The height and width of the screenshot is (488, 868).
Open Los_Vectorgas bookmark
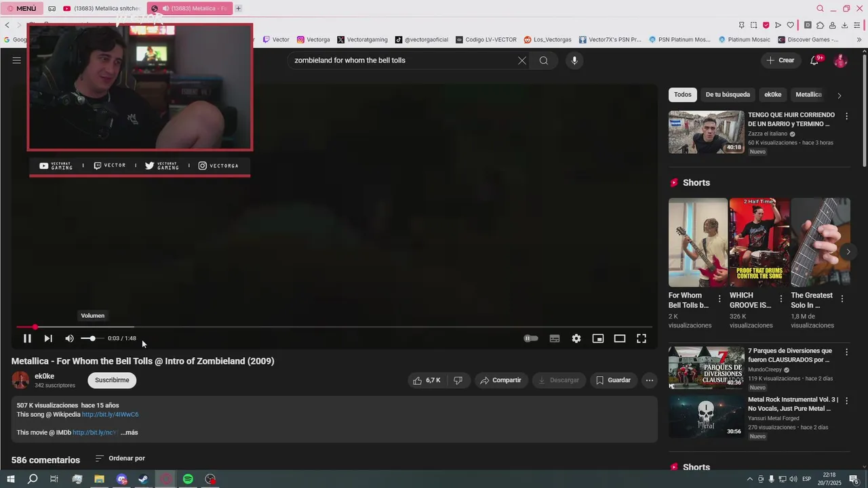(x=547, y=39)
